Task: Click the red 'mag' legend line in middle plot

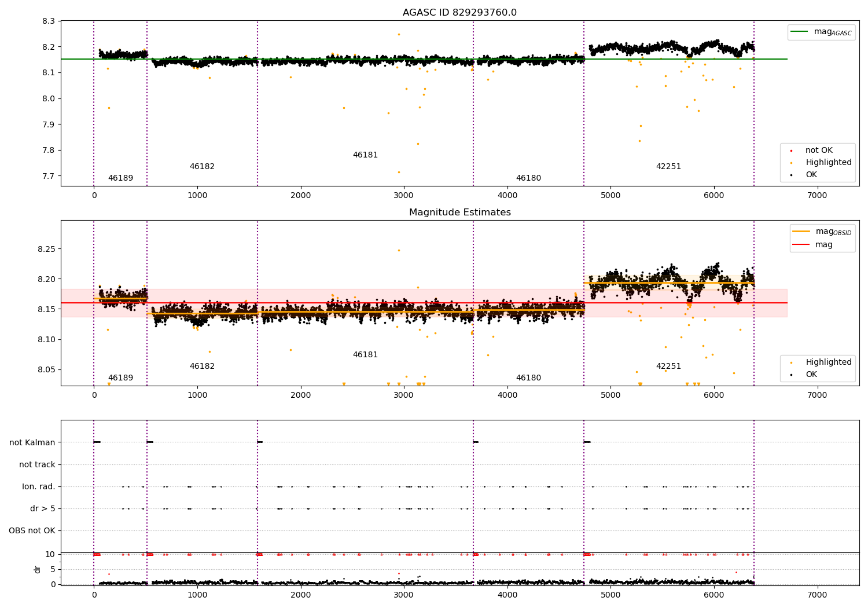Action: point(801,244)
